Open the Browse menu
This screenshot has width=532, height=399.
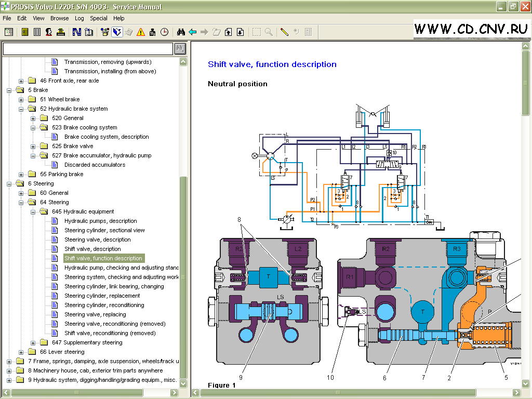tap(59, 18)
